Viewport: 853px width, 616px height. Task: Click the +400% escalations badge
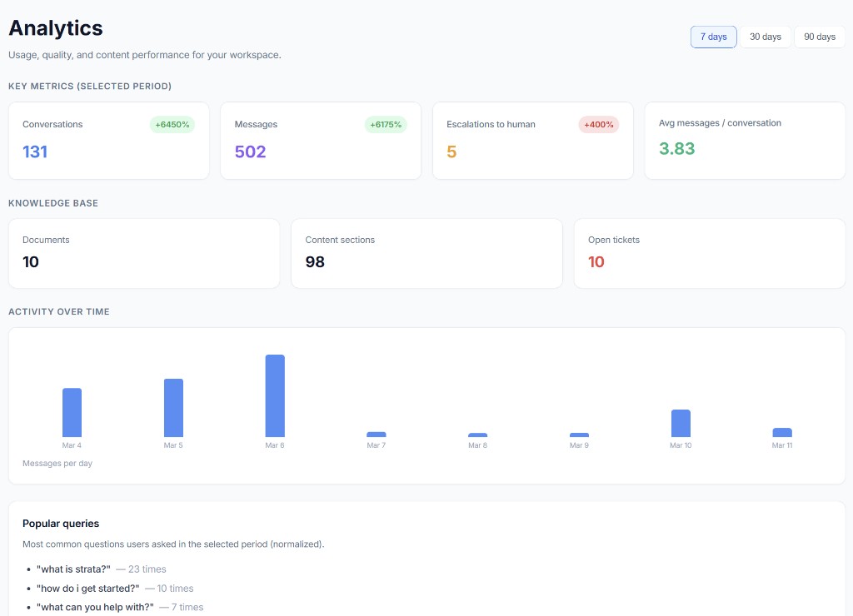click(599, 125)
